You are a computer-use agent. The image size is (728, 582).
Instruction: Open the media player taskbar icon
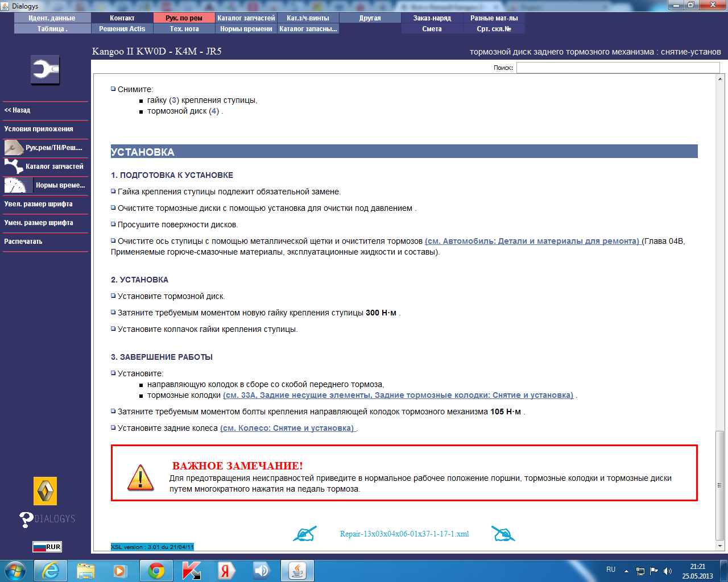(120, 571)
